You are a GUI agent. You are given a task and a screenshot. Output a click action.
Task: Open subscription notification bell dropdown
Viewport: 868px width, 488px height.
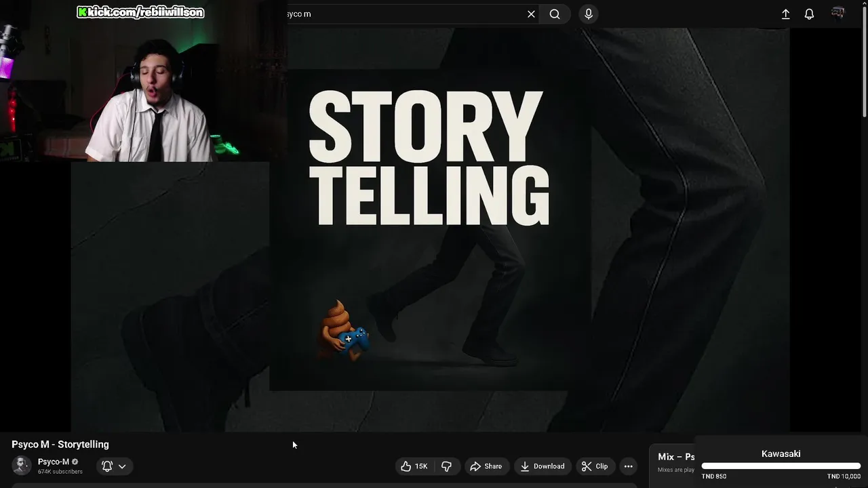(114, 466)
